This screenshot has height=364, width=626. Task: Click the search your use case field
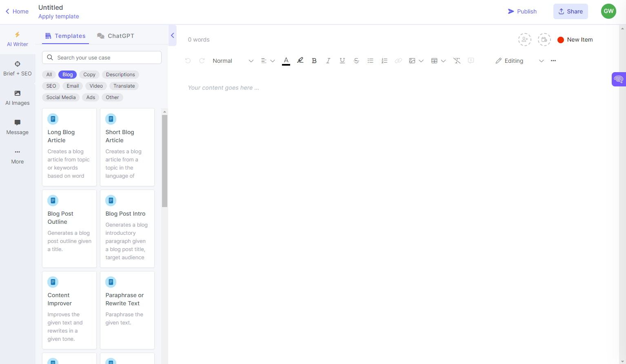(x=101, y=57)
